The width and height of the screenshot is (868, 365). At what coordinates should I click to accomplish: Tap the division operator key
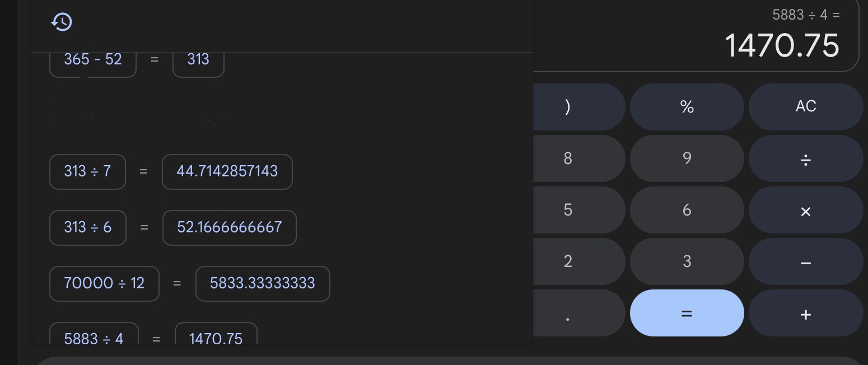tap(805, 158)
